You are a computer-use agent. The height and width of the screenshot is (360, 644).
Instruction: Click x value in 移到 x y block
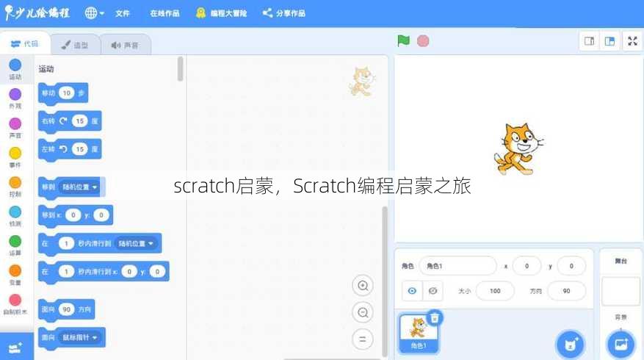click(73, 215)
